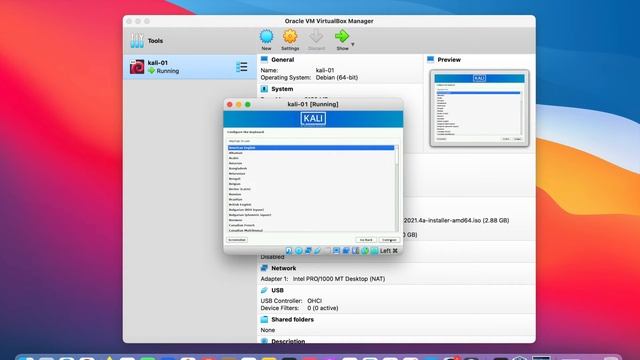This screenshot has width=640, height=360.
Task: Click the USB plug status bar icon
Action: (x=318, y=251)
